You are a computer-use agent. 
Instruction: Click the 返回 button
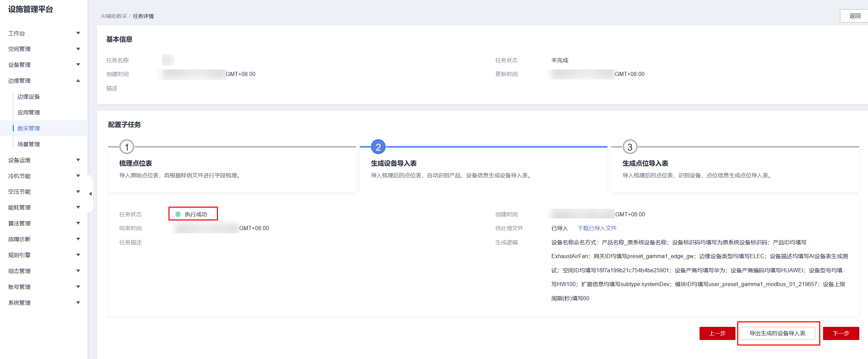(855, 16)
